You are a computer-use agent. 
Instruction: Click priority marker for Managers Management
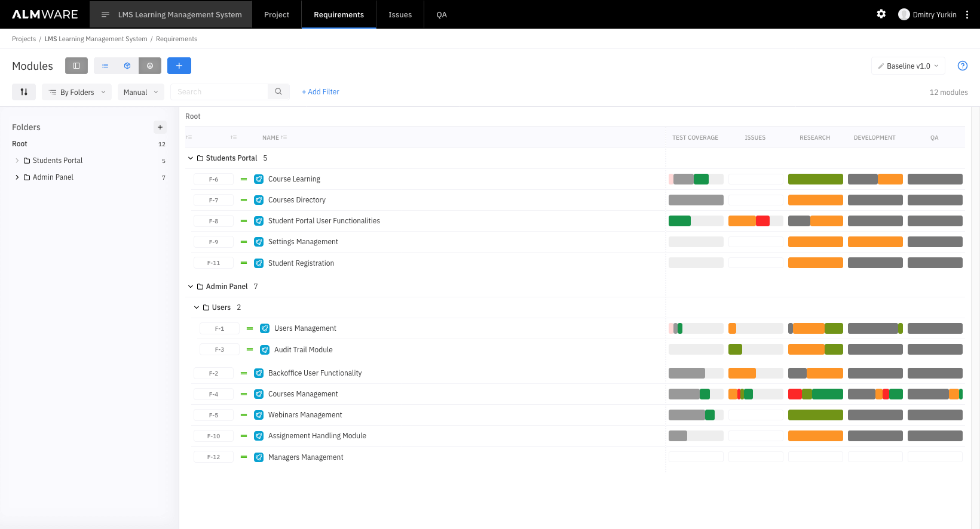point(244,457)
